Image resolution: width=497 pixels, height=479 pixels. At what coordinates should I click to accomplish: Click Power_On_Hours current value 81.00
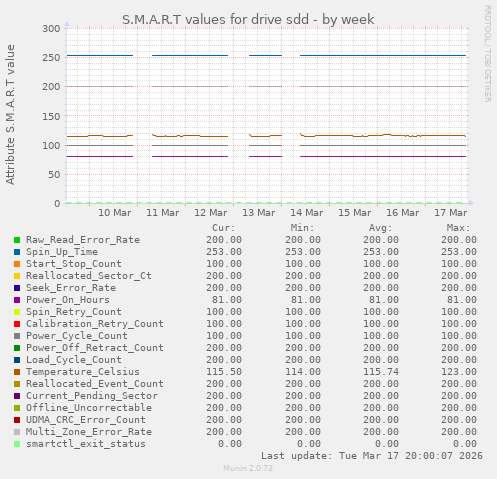click(x=227, y=300)
